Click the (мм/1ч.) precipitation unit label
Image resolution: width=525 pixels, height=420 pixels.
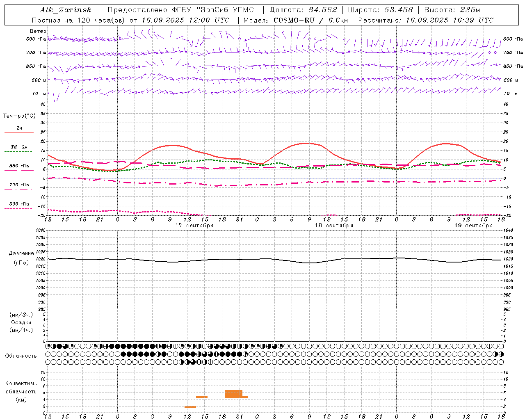click(21, 330)
